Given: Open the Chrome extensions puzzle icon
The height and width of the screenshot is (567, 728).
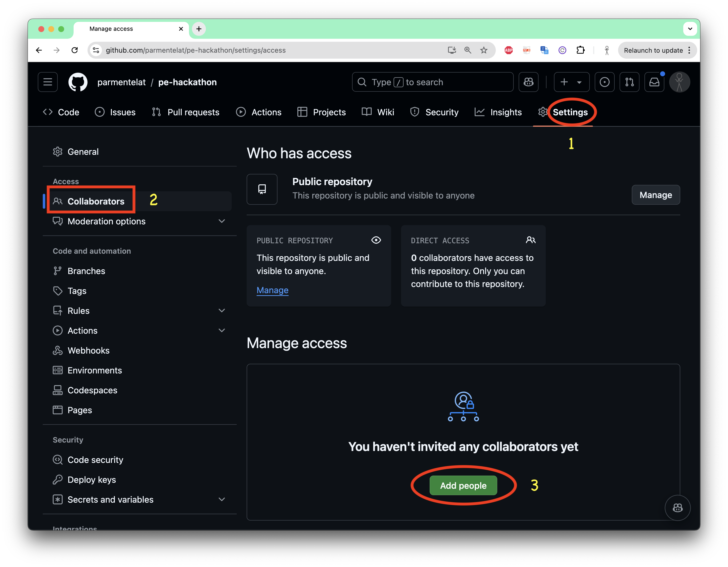Looking at the screenshot, I should [580, 50].
